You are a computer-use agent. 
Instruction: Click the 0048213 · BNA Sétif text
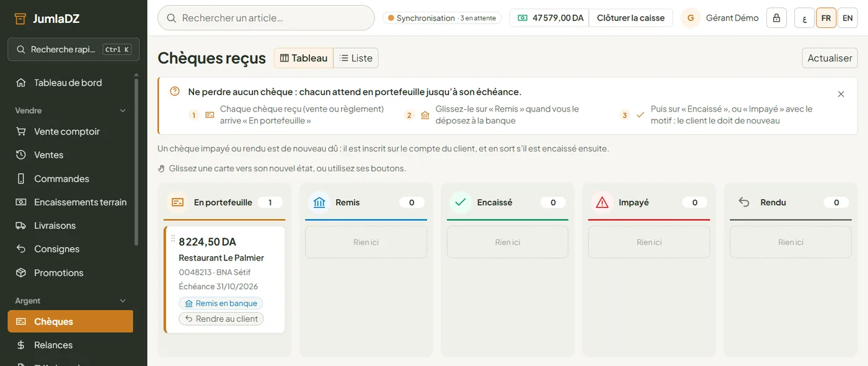pos(215,272)
